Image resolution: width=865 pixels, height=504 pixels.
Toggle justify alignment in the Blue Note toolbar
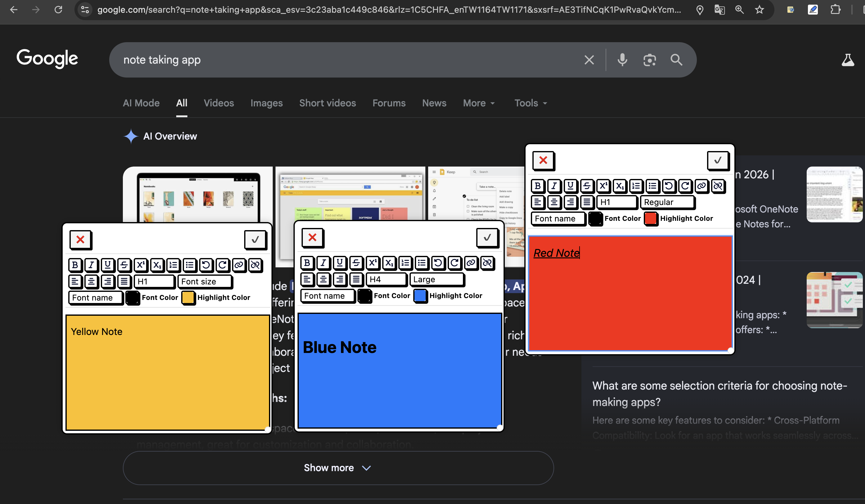point(357,279)
